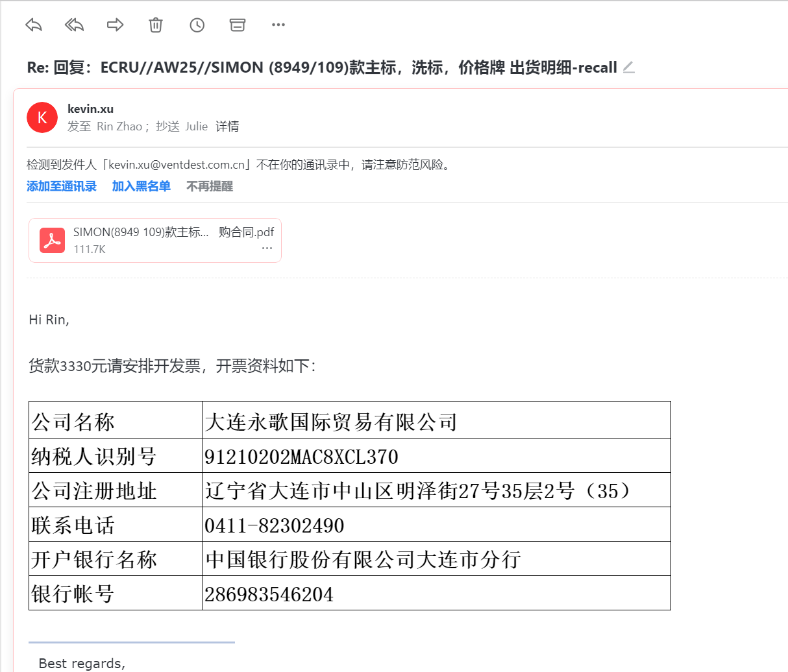Image resolution: width=788 pixels, height=672 pixels.
Task: Click the PDF attachment file icon
Action: (53, 240)
